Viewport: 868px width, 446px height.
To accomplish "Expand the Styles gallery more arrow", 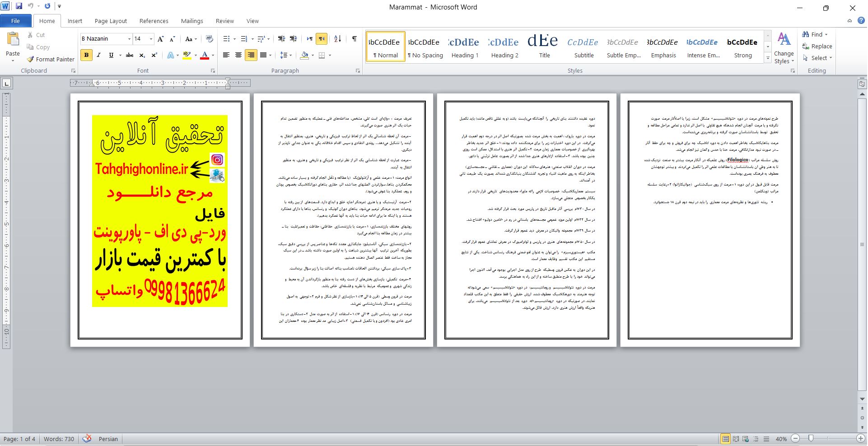I will (x=768, y=58).
